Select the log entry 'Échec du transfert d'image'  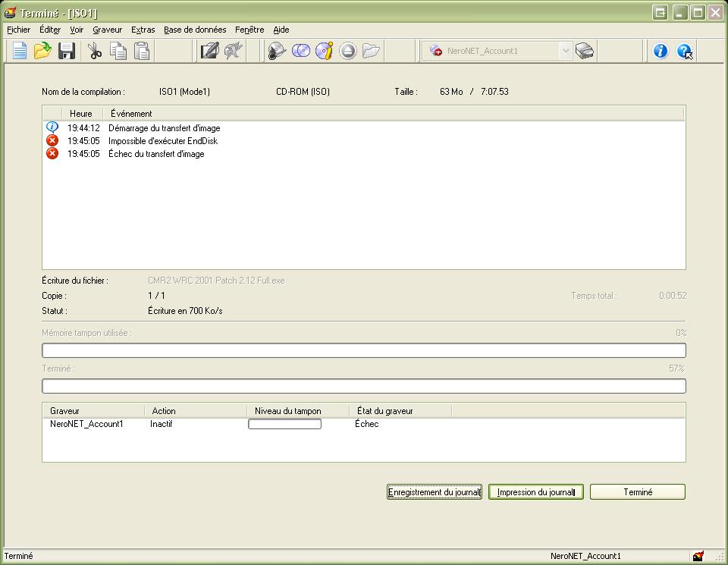[x=156, y=154]
